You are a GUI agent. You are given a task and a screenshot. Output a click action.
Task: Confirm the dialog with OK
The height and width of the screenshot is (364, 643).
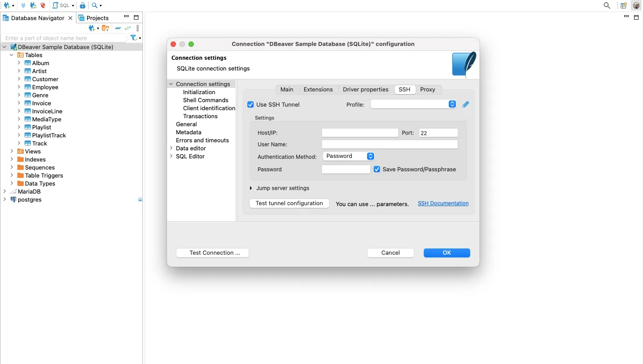point(447,253)
